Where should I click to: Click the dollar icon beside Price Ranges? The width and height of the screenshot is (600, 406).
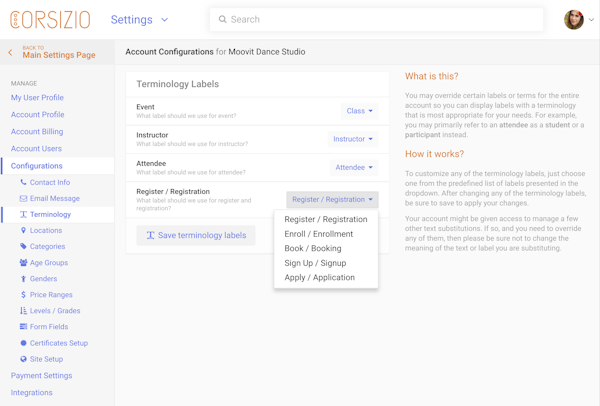point(24,295)
